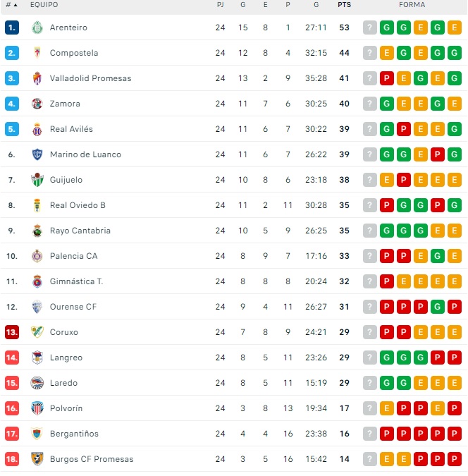The image size is (468, 476).
Task: Click the Real Avilés crest
Action: click(x=37, y=129)
